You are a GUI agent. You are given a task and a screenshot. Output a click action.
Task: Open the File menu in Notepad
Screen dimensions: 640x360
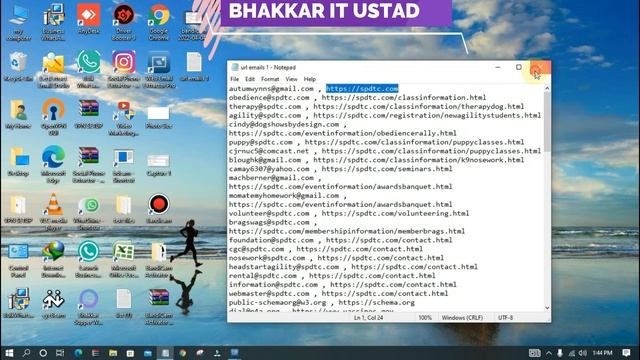tap(235, 79)
